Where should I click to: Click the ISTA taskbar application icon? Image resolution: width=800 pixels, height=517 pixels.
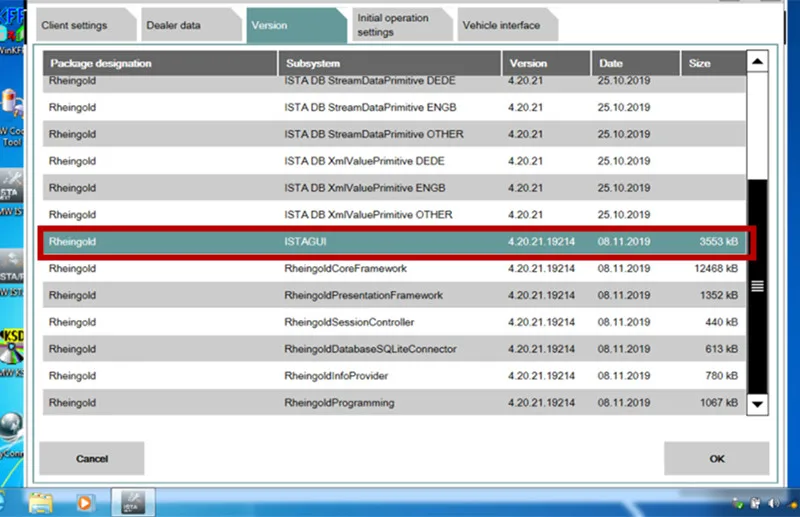[133, 502]
